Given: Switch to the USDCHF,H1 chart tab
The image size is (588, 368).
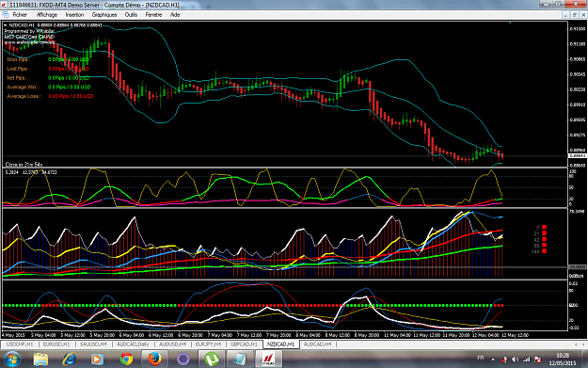Looking at the screenshot, I should (x=20, y=344).
